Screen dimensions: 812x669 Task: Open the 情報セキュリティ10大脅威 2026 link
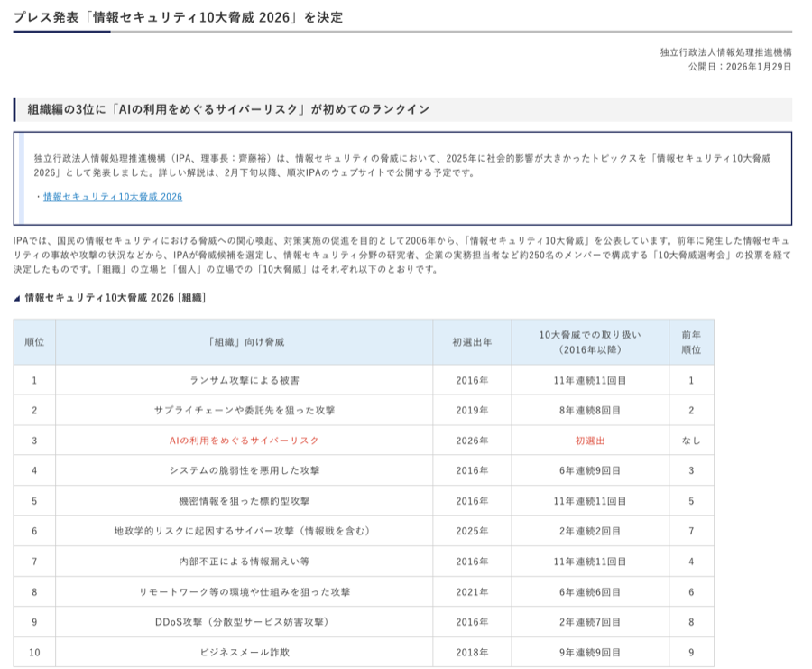tap(113, 197)
